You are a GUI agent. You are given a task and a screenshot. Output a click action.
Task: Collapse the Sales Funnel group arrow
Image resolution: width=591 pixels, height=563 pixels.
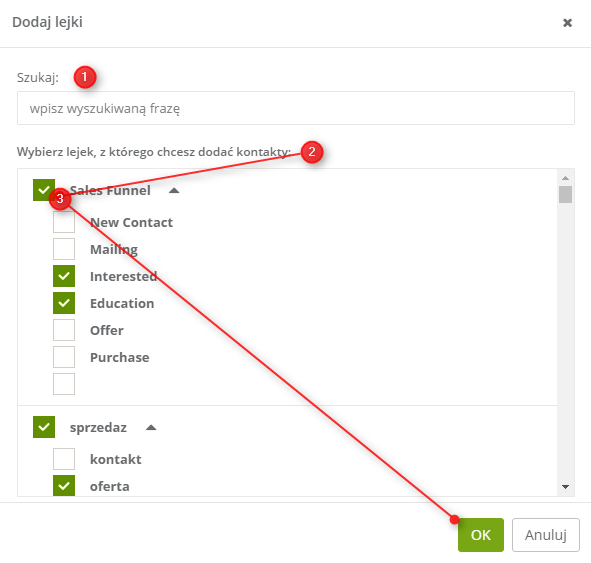[x=174, y=191]
